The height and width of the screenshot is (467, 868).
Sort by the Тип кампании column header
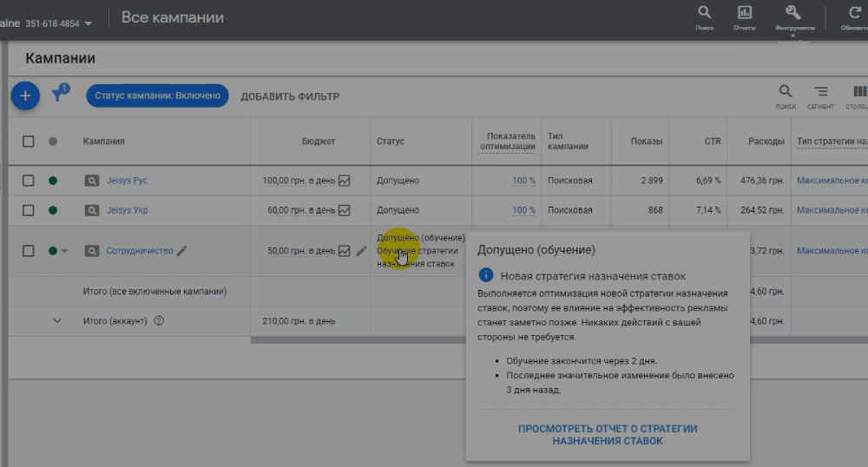pyautogui.click(x=568, y=141)
